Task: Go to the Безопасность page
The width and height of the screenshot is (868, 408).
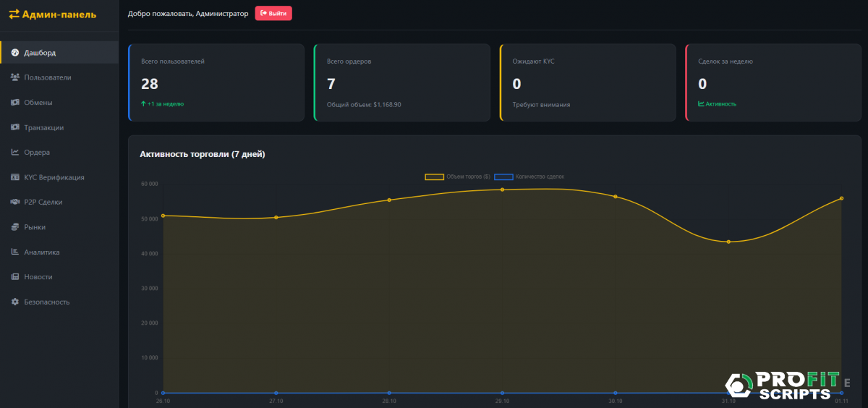Action: click(x=47, y=302)
